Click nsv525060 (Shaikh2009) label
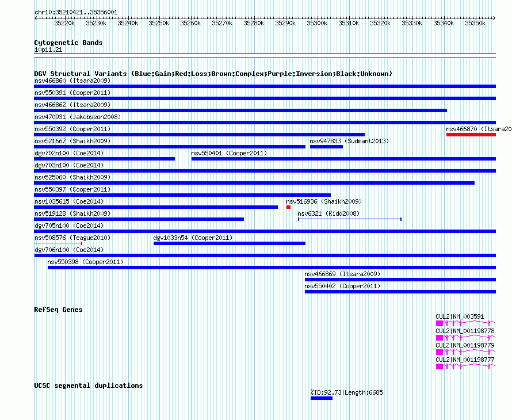 [x=72, y=177]
